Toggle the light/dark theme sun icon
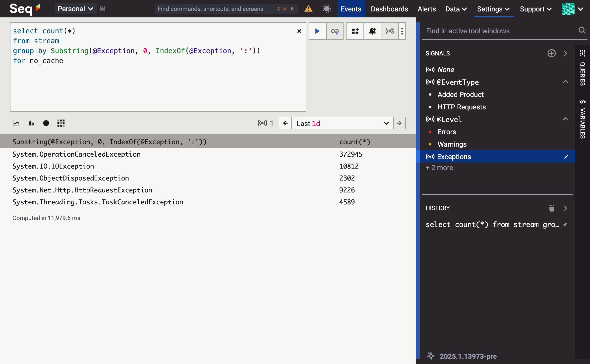The height and width of the screenshot is (364, 590). pyautogui.click(x=327, y=9)
